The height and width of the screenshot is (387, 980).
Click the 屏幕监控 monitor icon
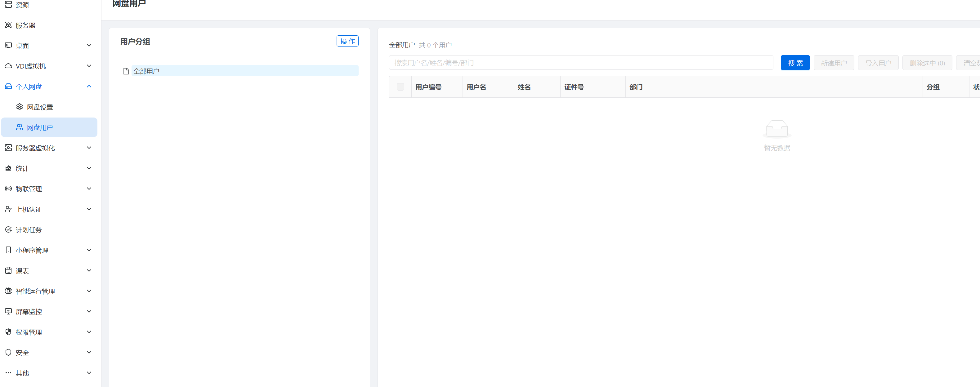click(x=8, y=311)
